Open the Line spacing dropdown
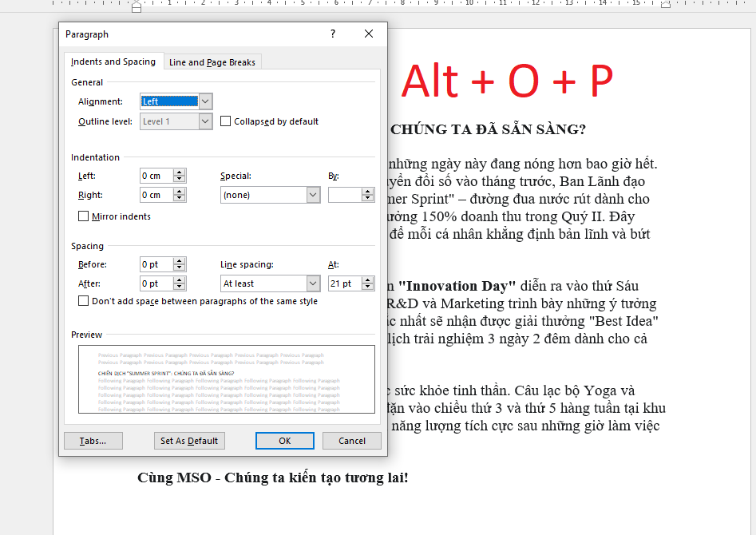Viewport: 756px width, 535px height. point(313,283)
